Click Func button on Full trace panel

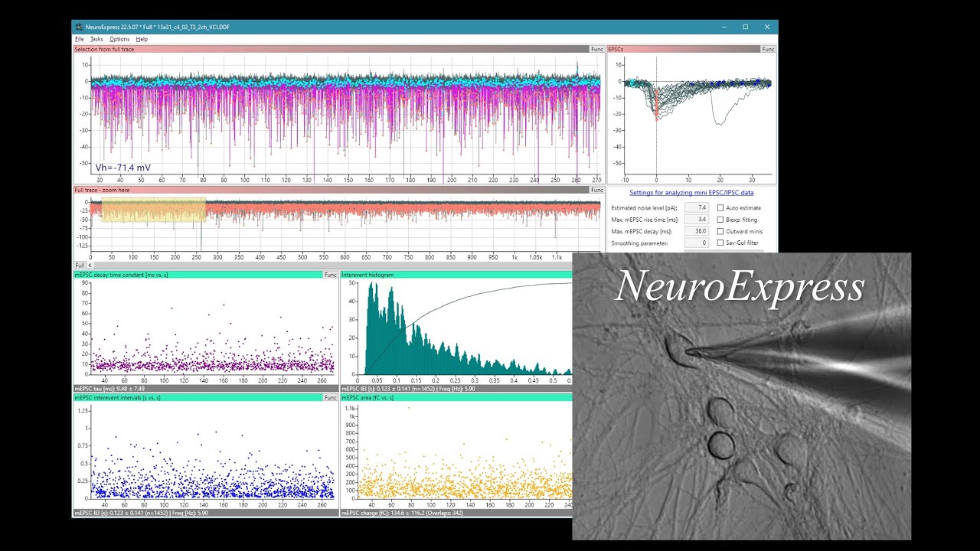pyautogui.click(x=596, y=190)
